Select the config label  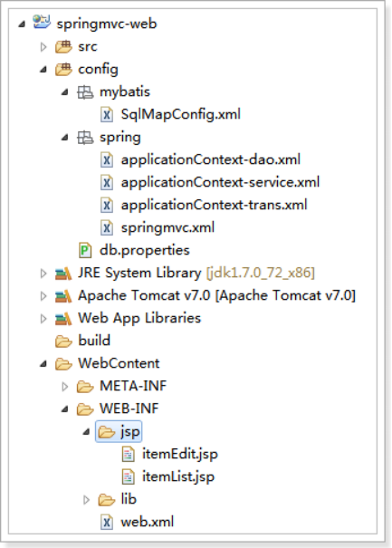pos(98,70)
